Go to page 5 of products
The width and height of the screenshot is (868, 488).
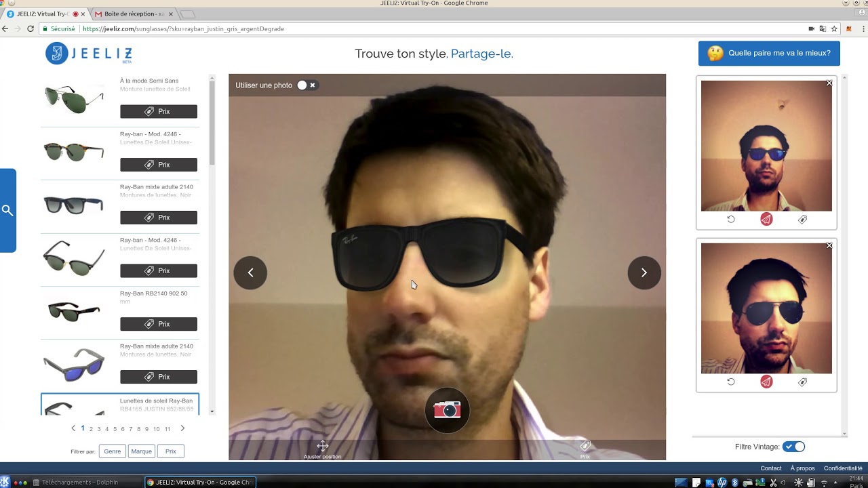[x=115, y=429]
